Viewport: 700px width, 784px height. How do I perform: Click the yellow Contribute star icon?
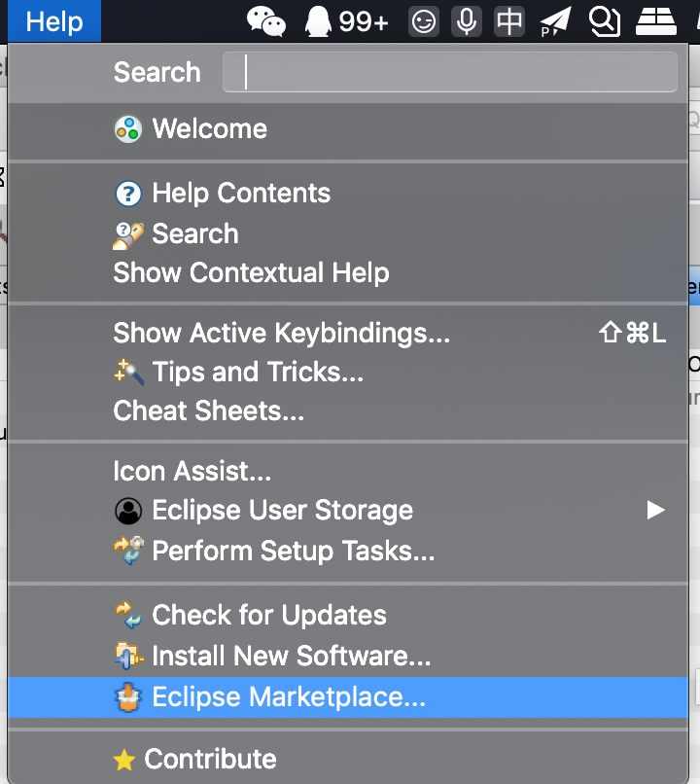[123, 760]
